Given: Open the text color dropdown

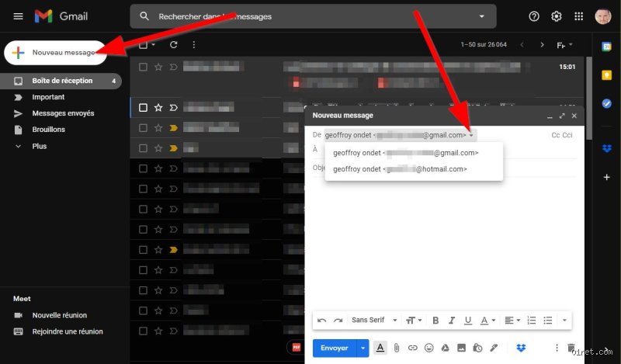Looking at the screenshot, I should coord(487,320).
